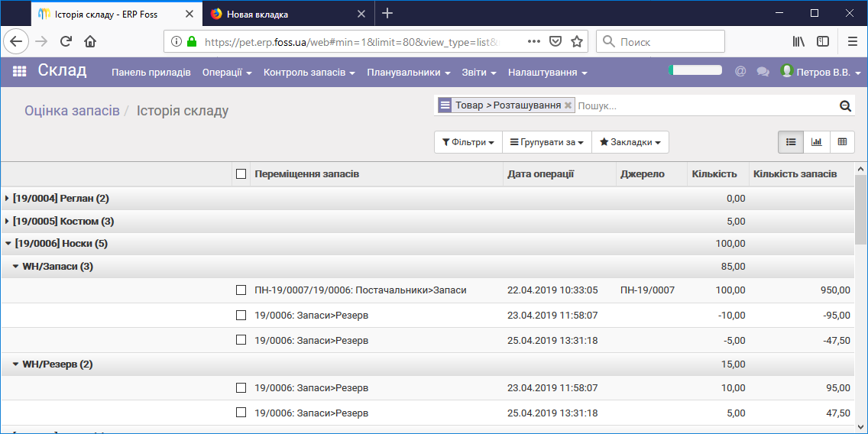This screenshot has height=434, width=868.
Task: Open the Планувальники menu
Action: (x=409, y=73)
